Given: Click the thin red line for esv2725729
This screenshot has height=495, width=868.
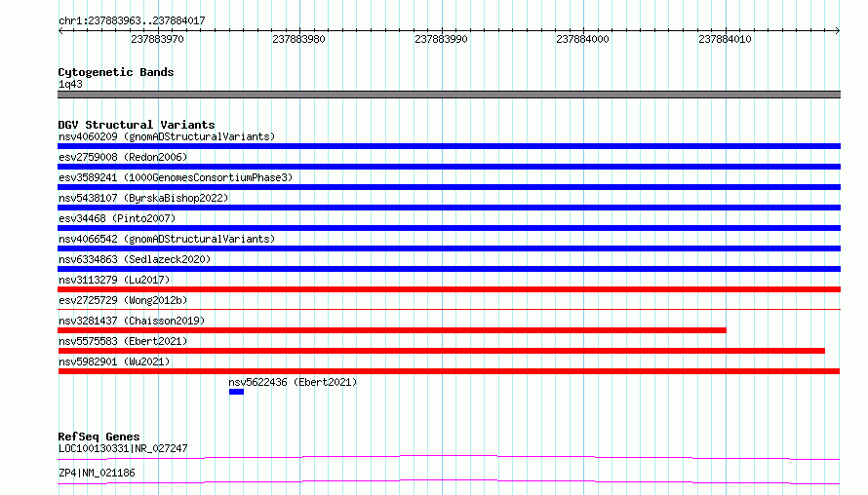Looking at the screenshot, I should 449,309.
